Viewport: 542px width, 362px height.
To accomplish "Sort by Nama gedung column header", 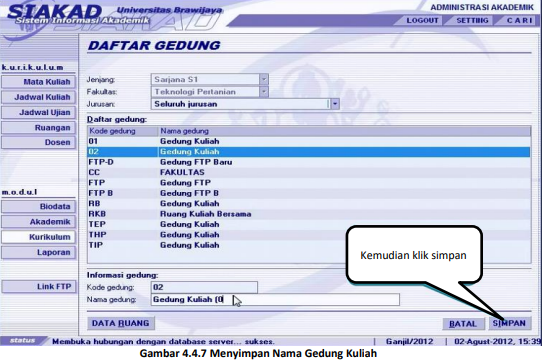I will pos(344,131).
